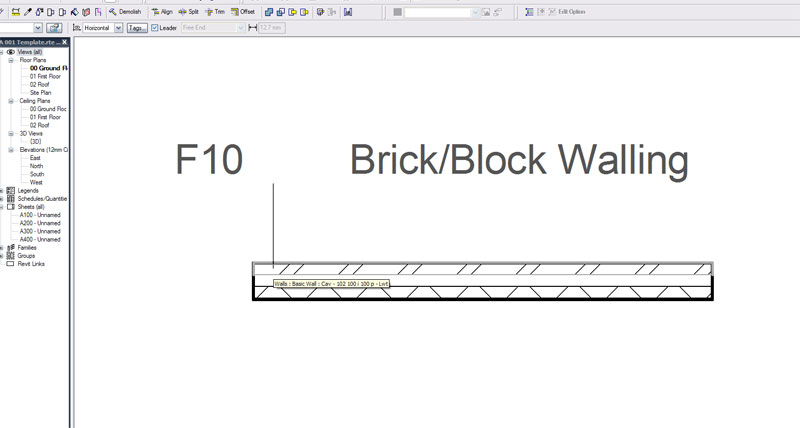Click the blue chart icon in toolbar
This screenshot has height=428, width=800.
tap(348, 12)
